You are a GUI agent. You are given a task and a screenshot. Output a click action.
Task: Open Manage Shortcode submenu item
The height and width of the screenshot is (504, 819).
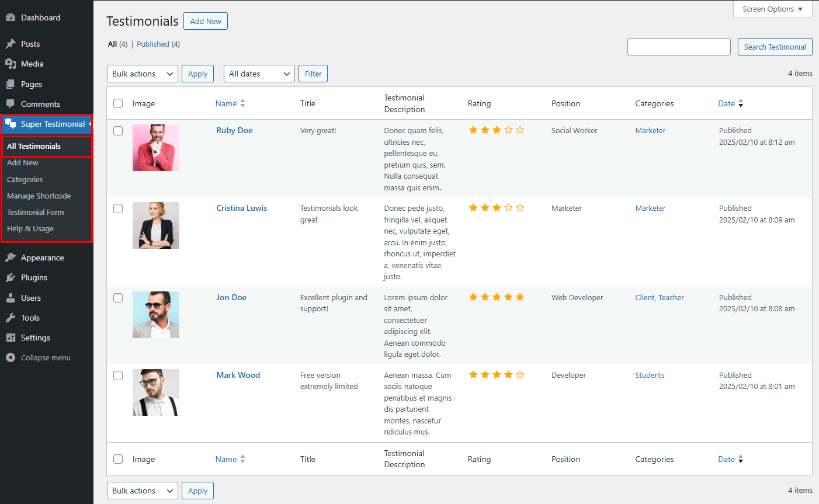39,196
